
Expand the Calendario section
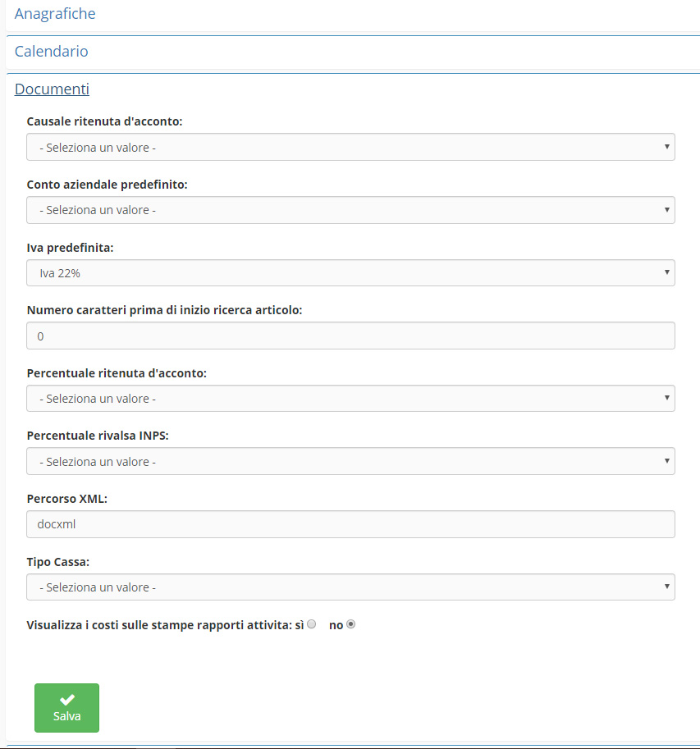click(52, 52)
